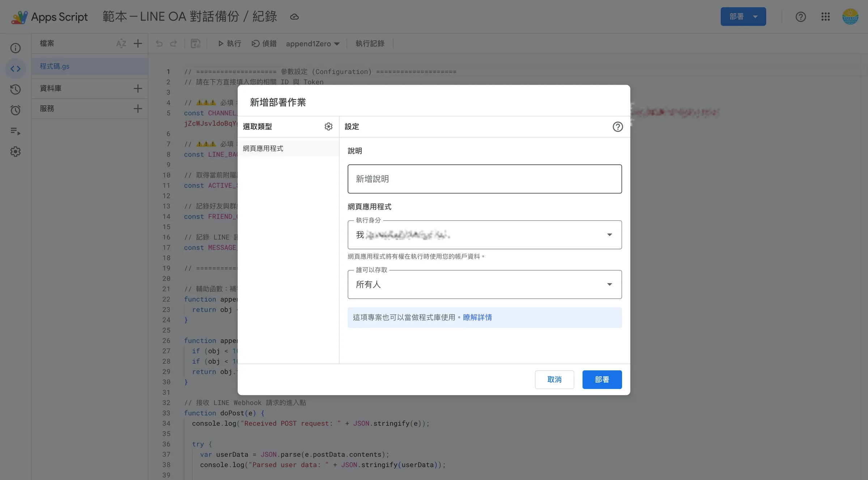Click 偵錯 debug button in toolbar

pos(264,43)
